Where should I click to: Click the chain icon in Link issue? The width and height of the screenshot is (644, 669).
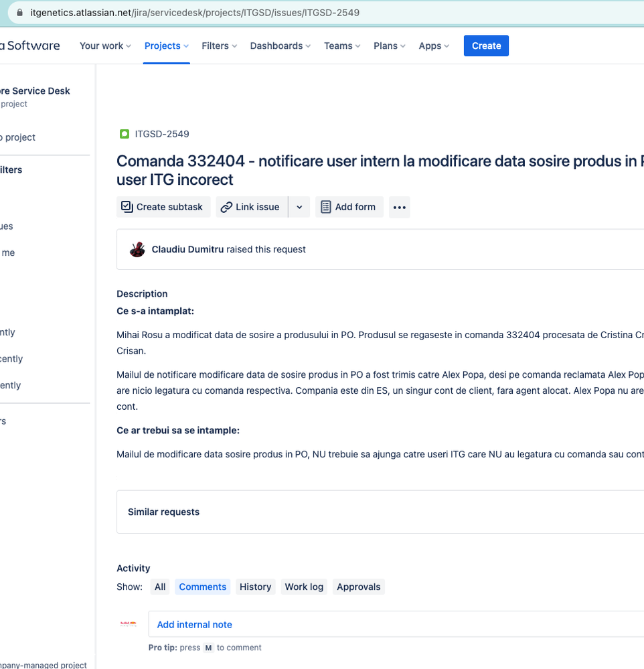(x=226, y=208)
